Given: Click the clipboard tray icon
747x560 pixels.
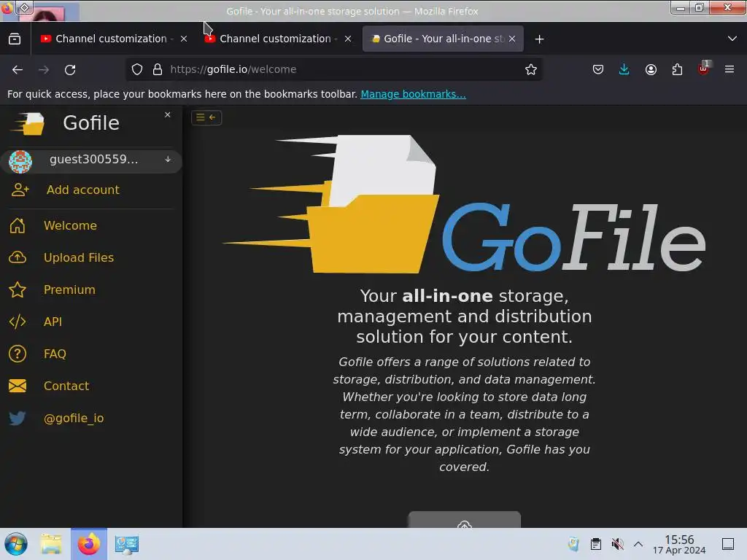Looking at the screenshot, I should [595, 544].
